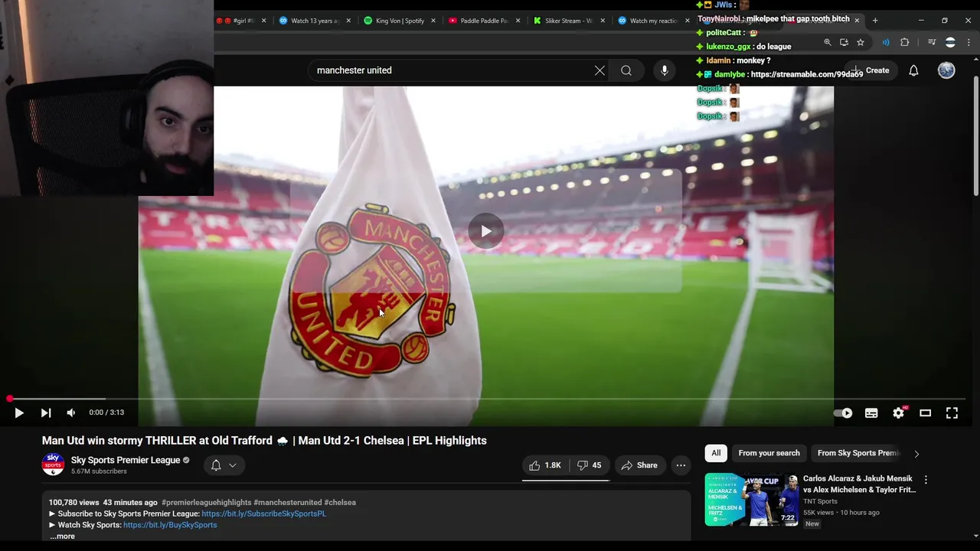Open video settings gear
This screenshot has height=551, width=980.
tap(899, 413)
